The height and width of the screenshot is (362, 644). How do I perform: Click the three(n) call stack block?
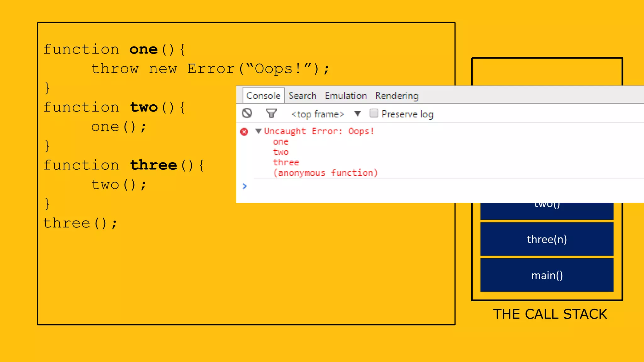(x=547, y=239)
